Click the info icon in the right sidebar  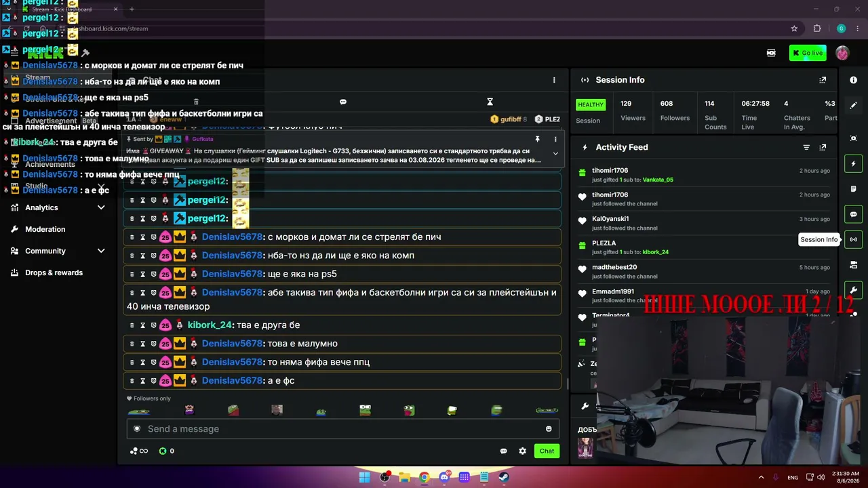click(853, 80)
